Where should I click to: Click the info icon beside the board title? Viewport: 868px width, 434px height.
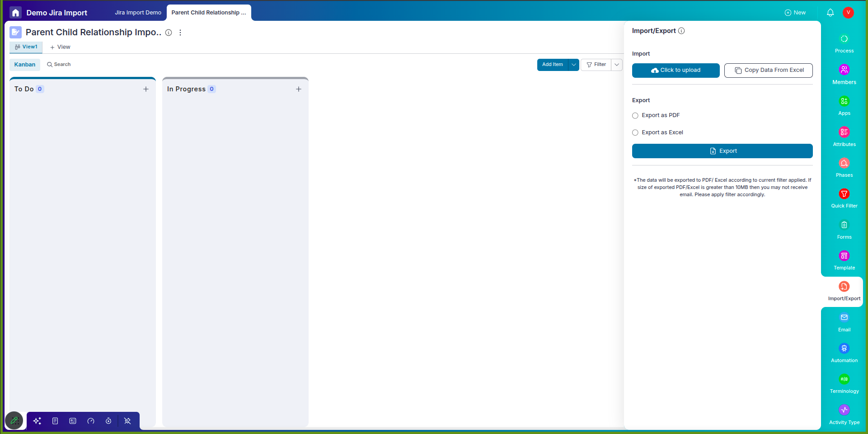point(169,33)
